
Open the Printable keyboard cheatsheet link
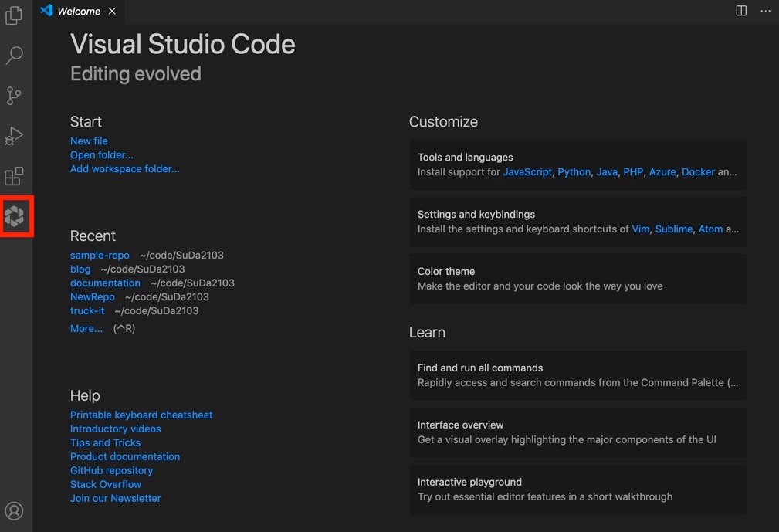click(141, 415)
